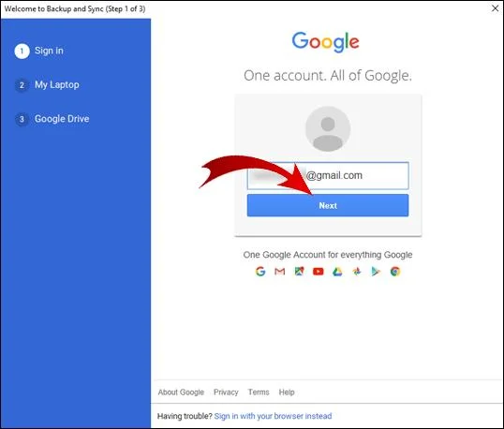This screenshot has width=504, height=429.
Task: Click the YouTube play icon
Action: (x=319, y=272)
